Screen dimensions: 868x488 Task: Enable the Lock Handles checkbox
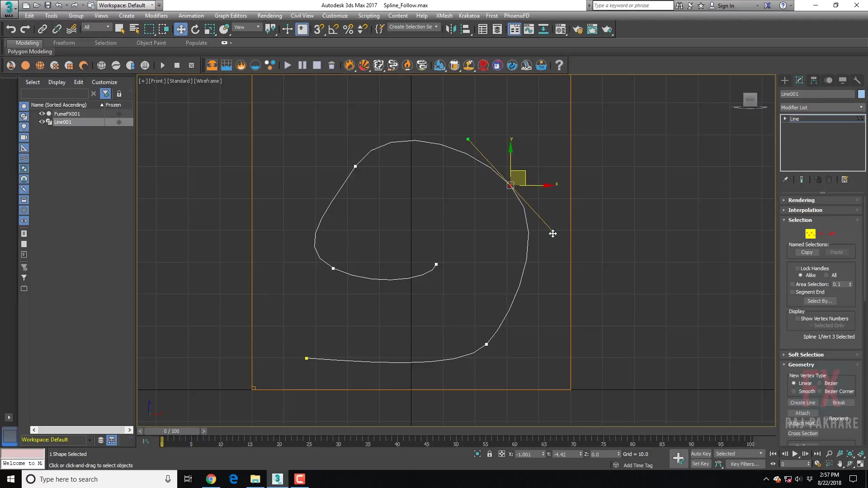click(797, 268)
